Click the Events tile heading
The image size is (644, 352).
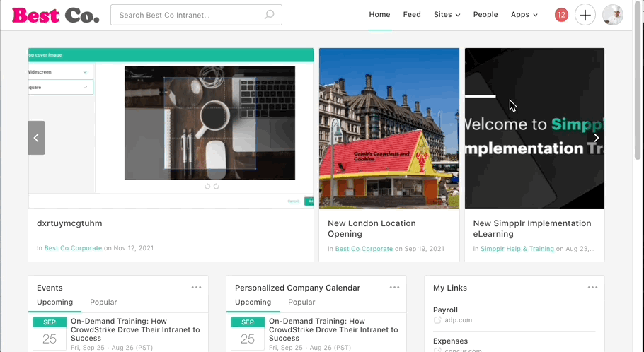point(50,288)
